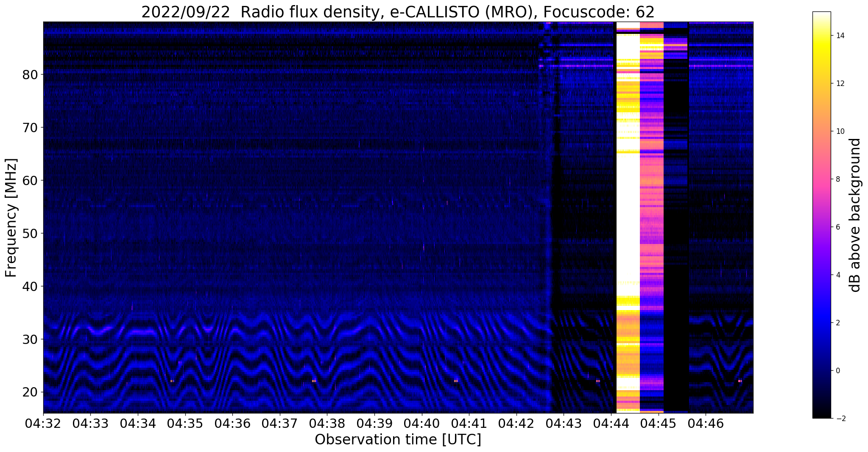The width and height of the screenshot is (868, 452).
Task: Click the 04:41 time tick label
Action: point(469,423)
